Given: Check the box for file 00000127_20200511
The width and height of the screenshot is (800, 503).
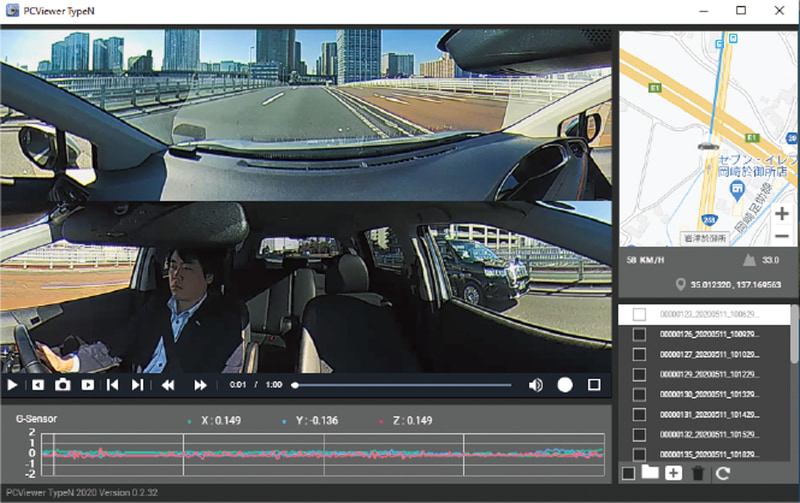Looking at the screenshot, I should click(x=639, y=355).
